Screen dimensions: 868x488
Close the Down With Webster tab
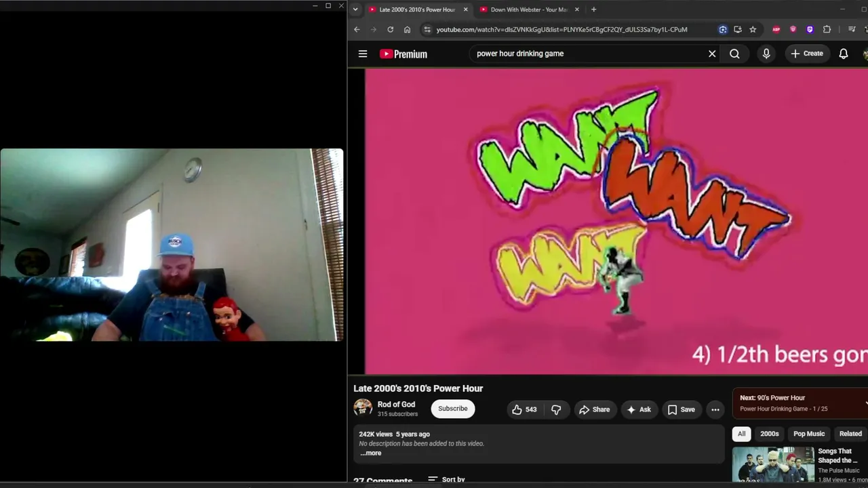[576, 9]
